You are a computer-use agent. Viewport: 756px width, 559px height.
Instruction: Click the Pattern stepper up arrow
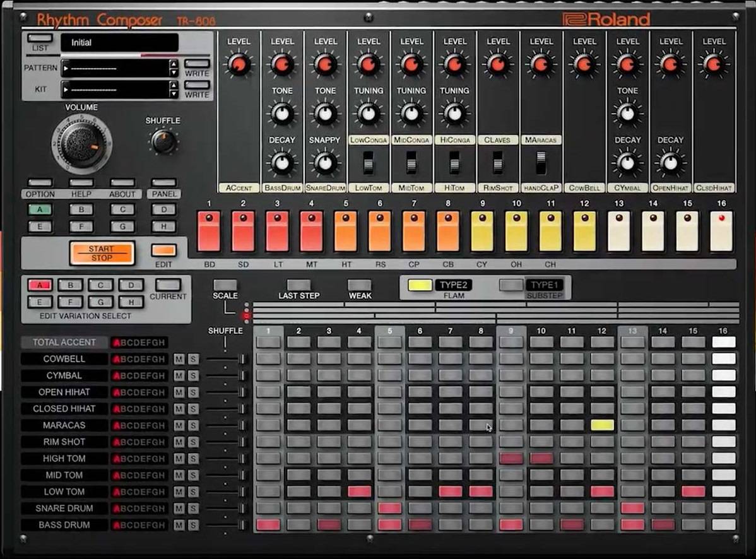click(x=174, y=64)
